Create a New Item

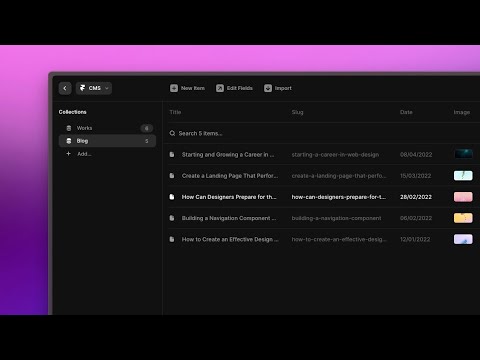[x=187, y=88]
